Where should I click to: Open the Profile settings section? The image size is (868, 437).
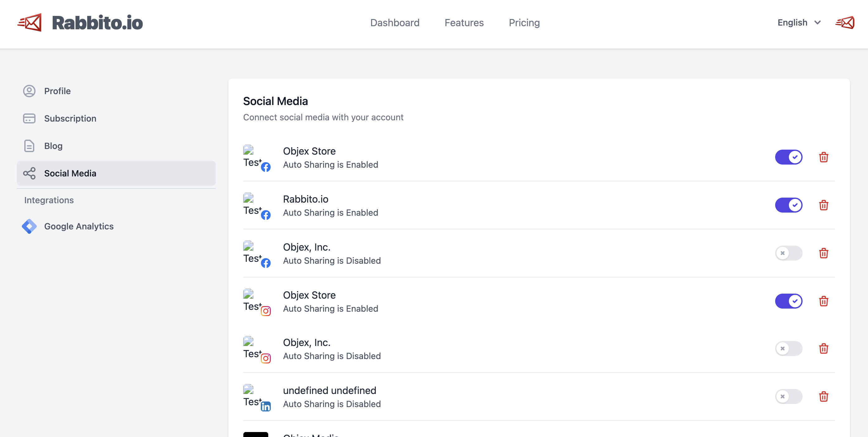point(116,91)
